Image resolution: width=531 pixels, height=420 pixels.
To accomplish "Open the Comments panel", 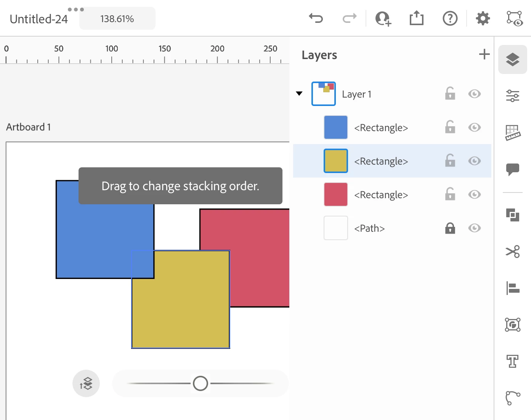I will click(x=513, y=169).
